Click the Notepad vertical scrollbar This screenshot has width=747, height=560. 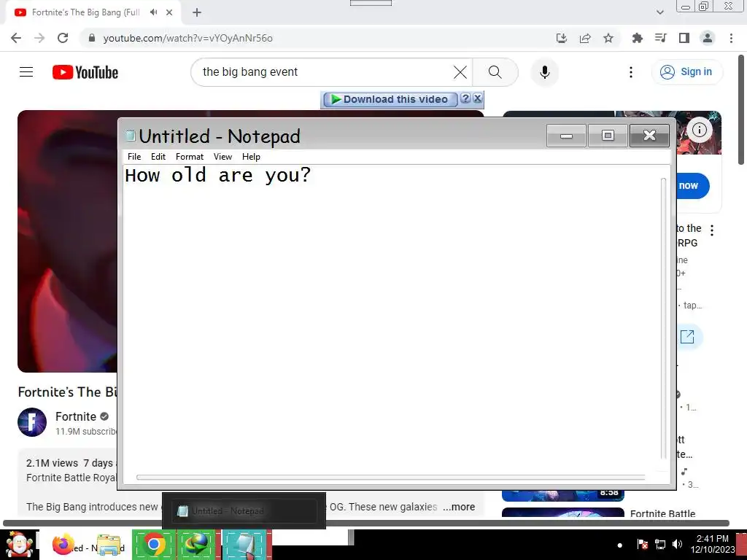(664, 318)
